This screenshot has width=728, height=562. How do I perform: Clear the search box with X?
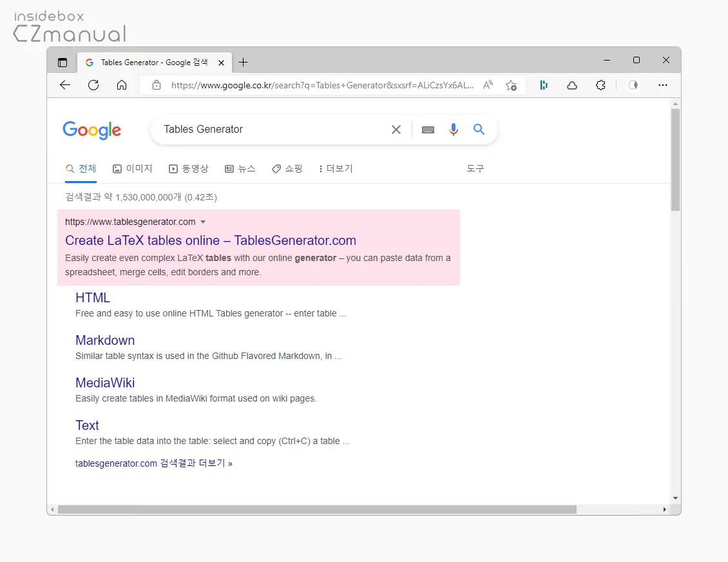(x=396, y=130)
